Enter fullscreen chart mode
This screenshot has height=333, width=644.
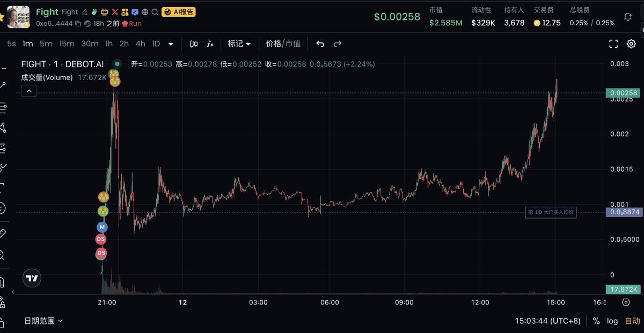click(x=613, y=44)
